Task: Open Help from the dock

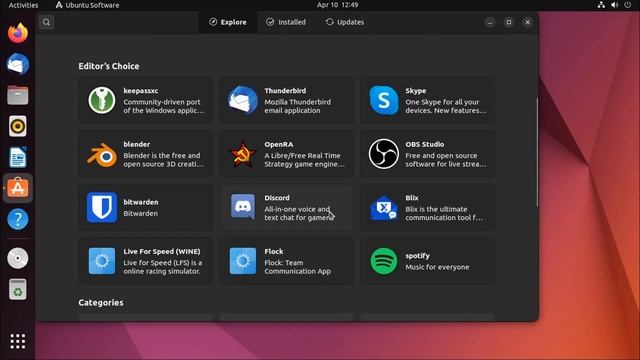Action: pyautogui.click(x=18, y=219)
